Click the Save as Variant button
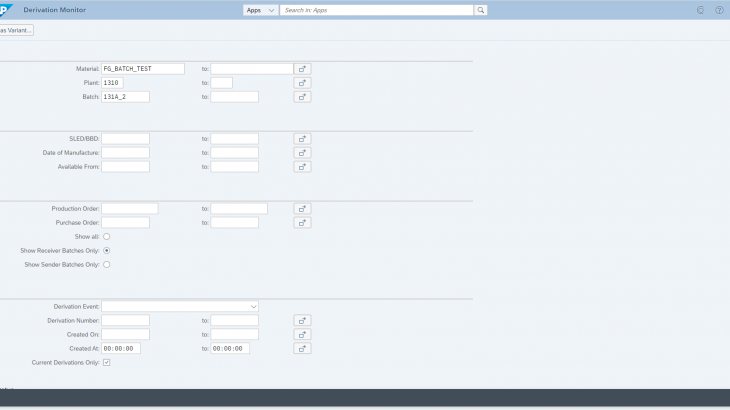This screenshot has width=730, height=410. click(x=16, y=30)
